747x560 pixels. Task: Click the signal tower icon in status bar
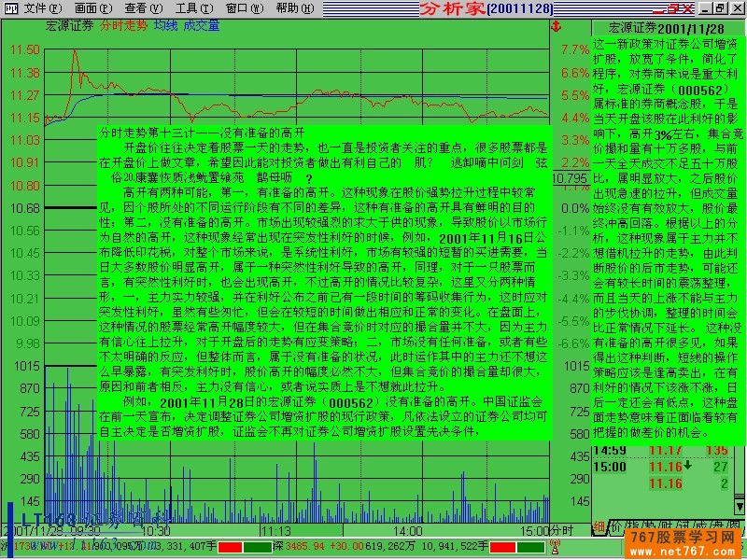555,547
